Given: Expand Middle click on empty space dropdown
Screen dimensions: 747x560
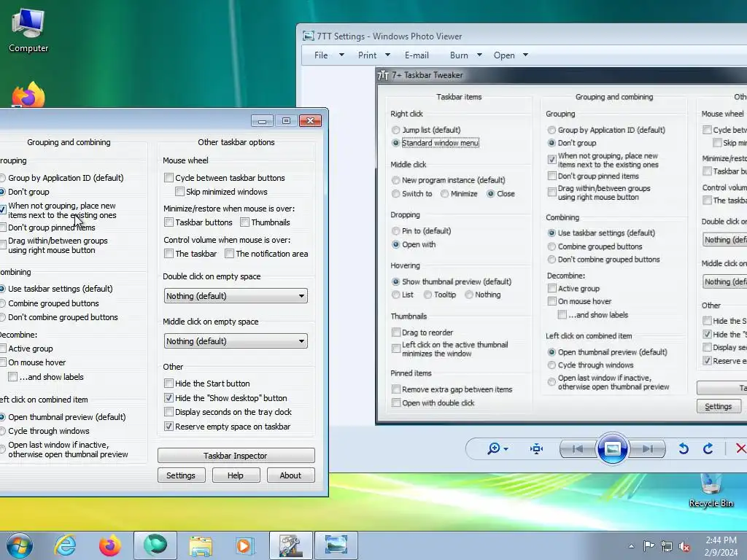Looking at the screenshot, I should point(236,341).
